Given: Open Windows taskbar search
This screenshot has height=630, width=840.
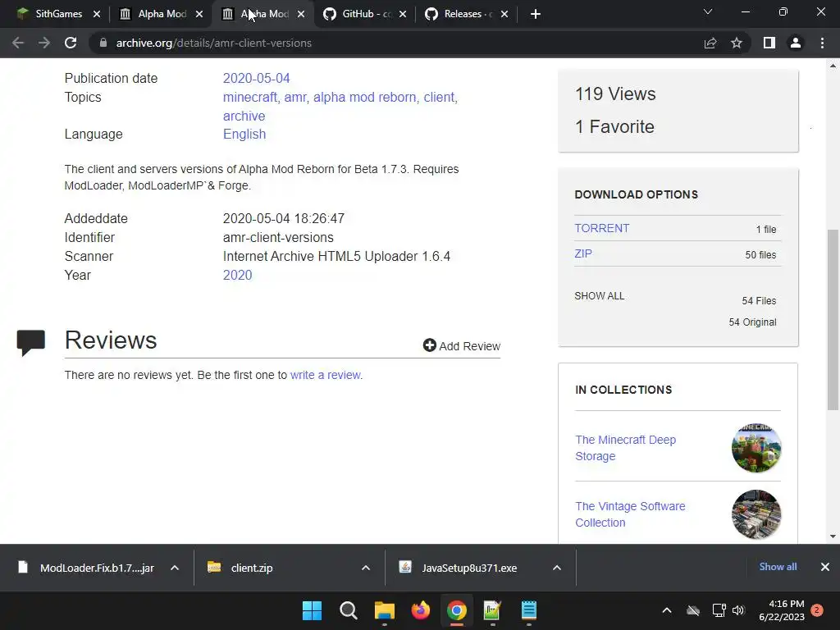Looking at the screenshot, I should coord(348,610).
